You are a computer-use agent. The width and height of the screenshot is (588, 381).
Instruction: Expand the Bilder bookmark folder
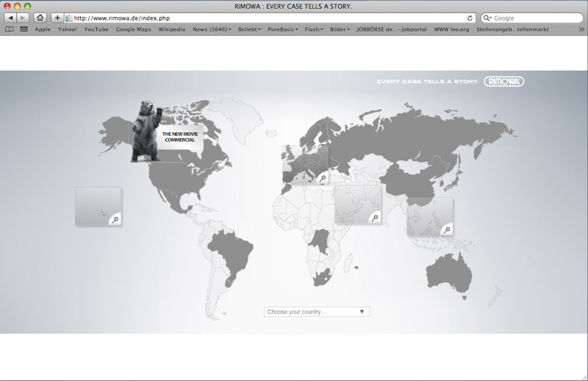[340, 29]
